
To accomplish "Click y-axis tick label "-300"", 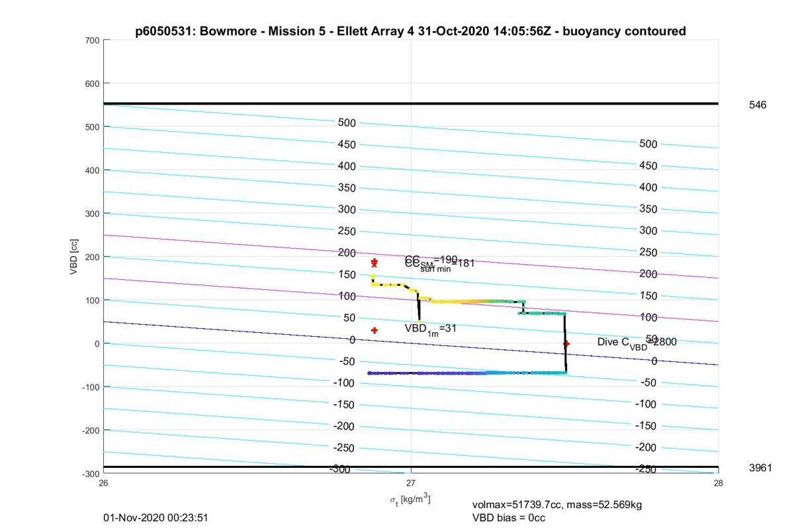I will (x=91, y=474).
